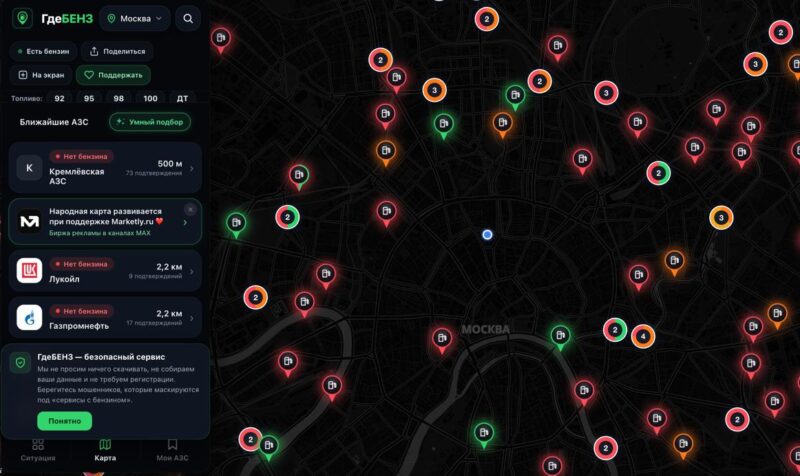Click the Биржа рекламы в каналах MAX link

pyautogui.click(x=99, y=233)
